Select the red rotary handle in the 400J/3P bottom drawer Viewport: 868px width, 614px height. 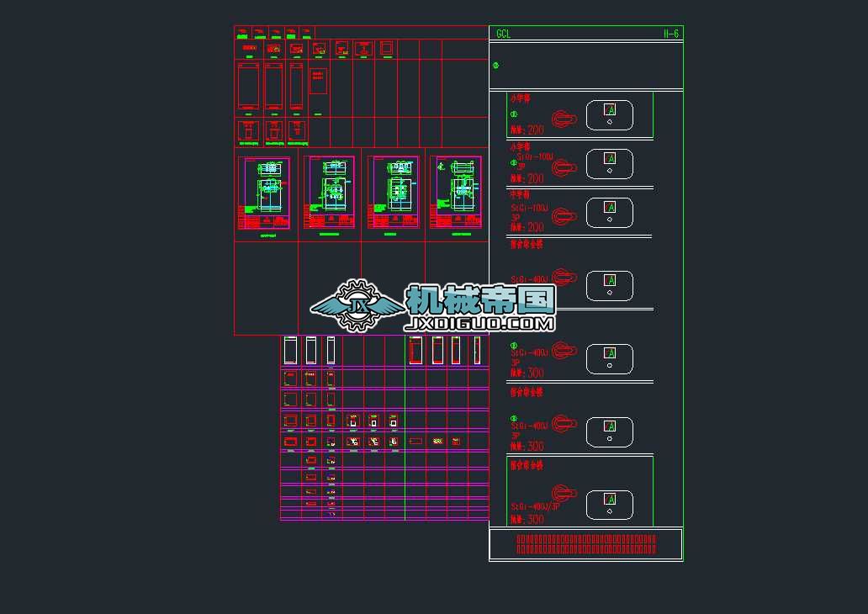tap(564, 492)
